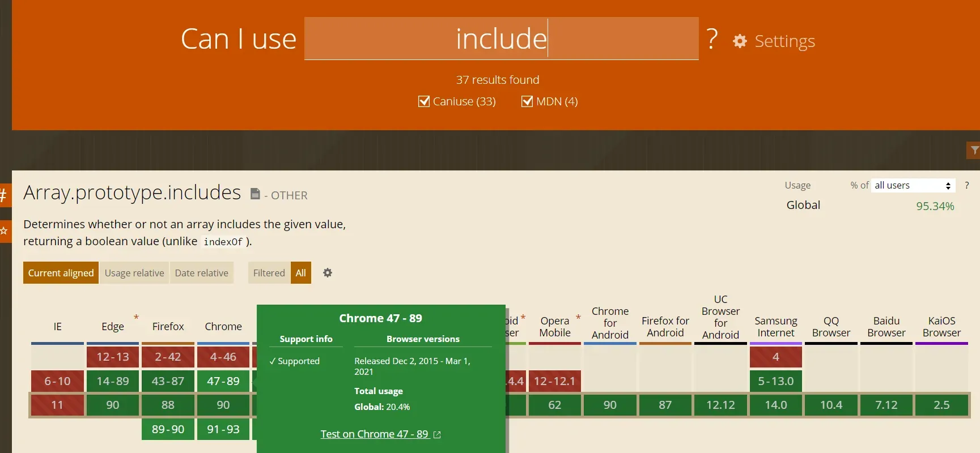Click the search field containing include
The height and width of the screenshot is (453, 980).
point(501,39)
